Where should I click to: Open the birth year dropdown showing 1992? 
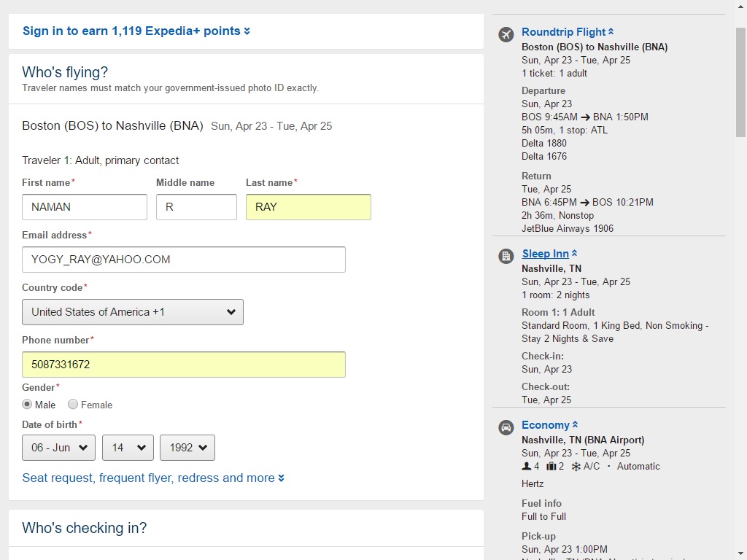pyautogui.click(x=187, y=448)
